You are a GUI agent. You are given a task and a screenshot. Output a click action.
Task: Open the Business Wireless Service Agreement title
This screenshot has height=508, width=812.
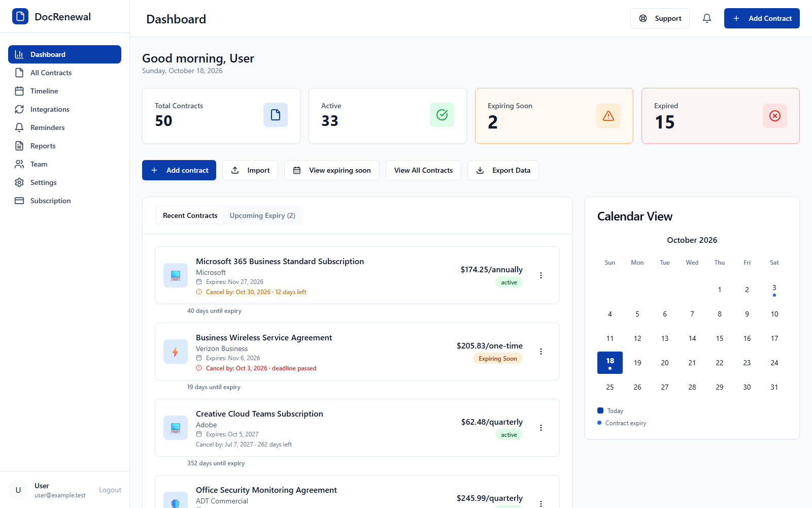pyautogui.click(x=264, y=337)
